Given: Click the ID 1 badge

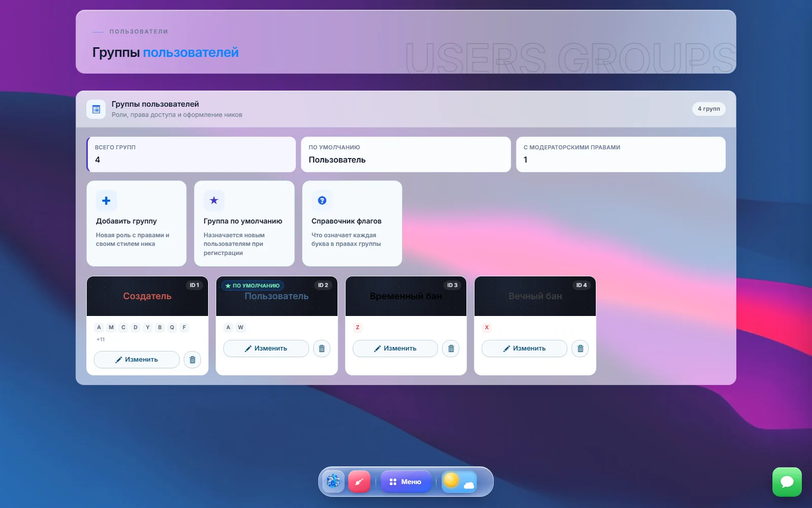Looking at the screenshot, I should point(194,285).
